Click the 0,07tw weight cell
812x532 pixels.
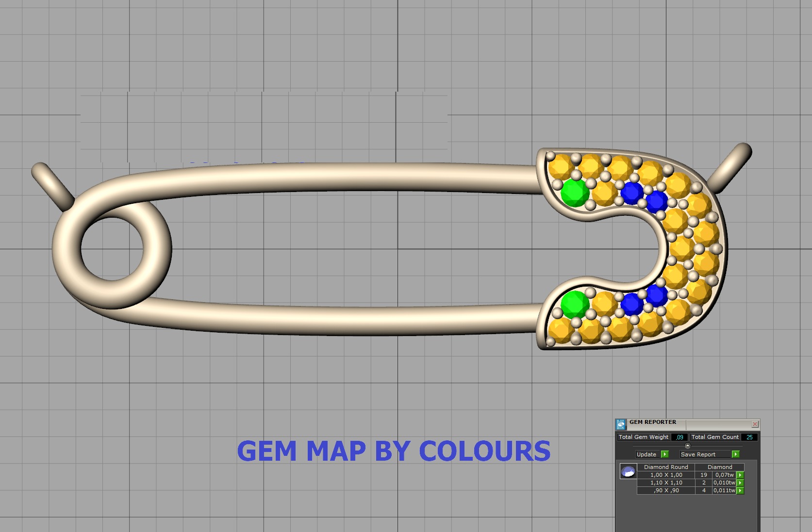[725, 475]
